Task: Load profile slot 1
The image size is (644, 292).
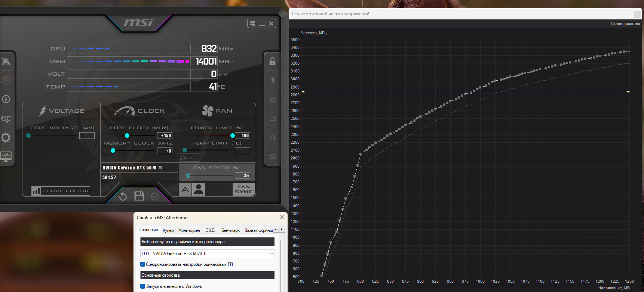Action: [x=273, y=80]
